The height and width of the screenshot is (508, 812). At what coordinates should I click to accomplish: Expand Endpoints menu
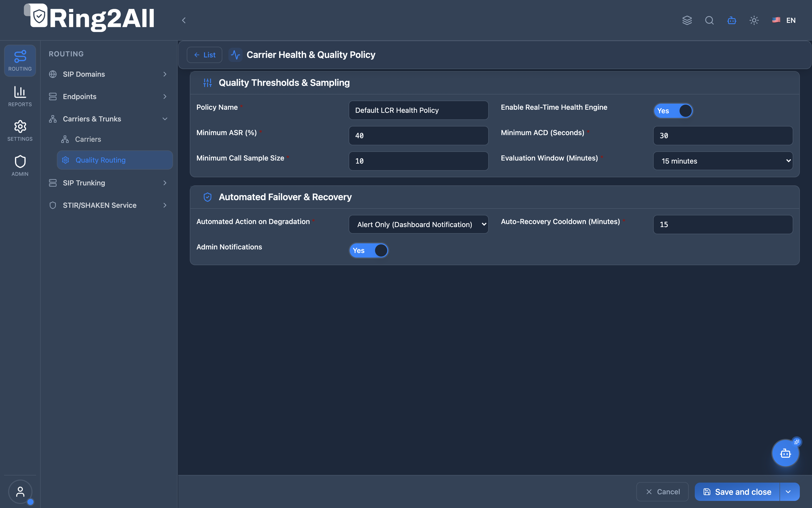108,97
